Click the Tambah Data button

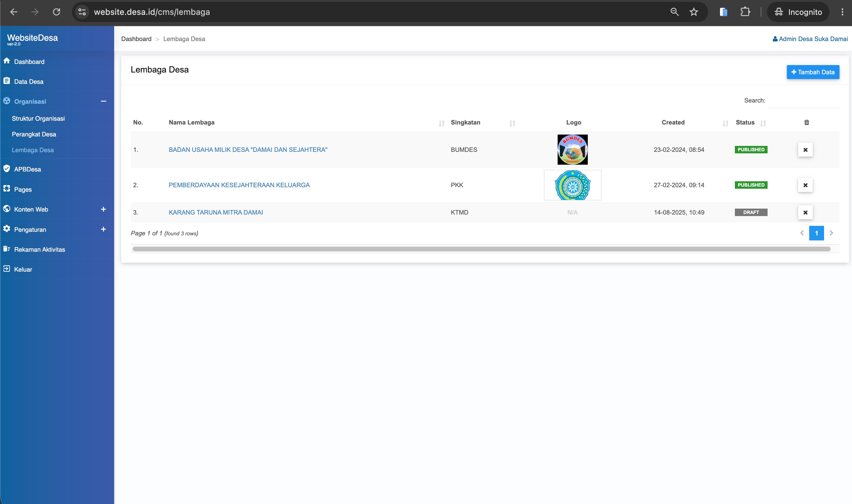812,72
